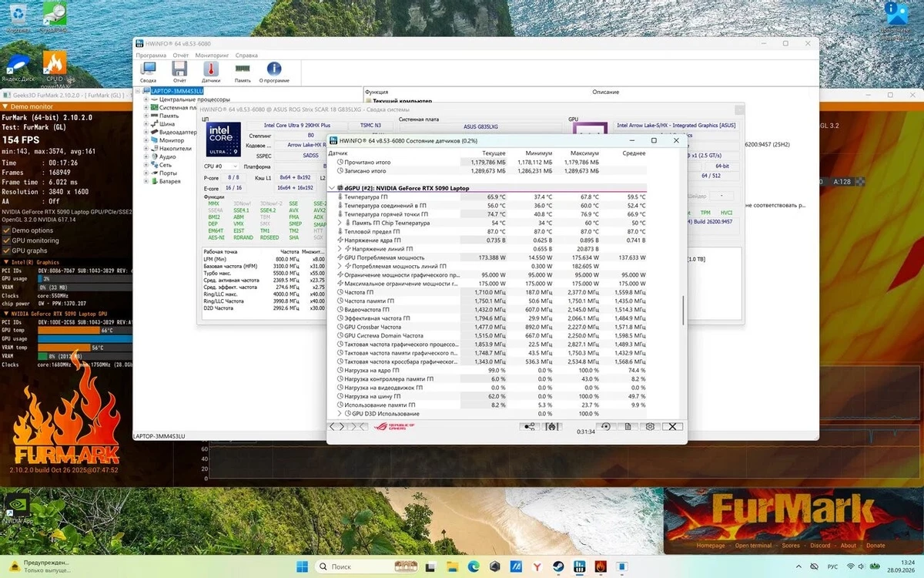
Task: Click the Scores link in FurMark banner
Action: tap(791, 546)
